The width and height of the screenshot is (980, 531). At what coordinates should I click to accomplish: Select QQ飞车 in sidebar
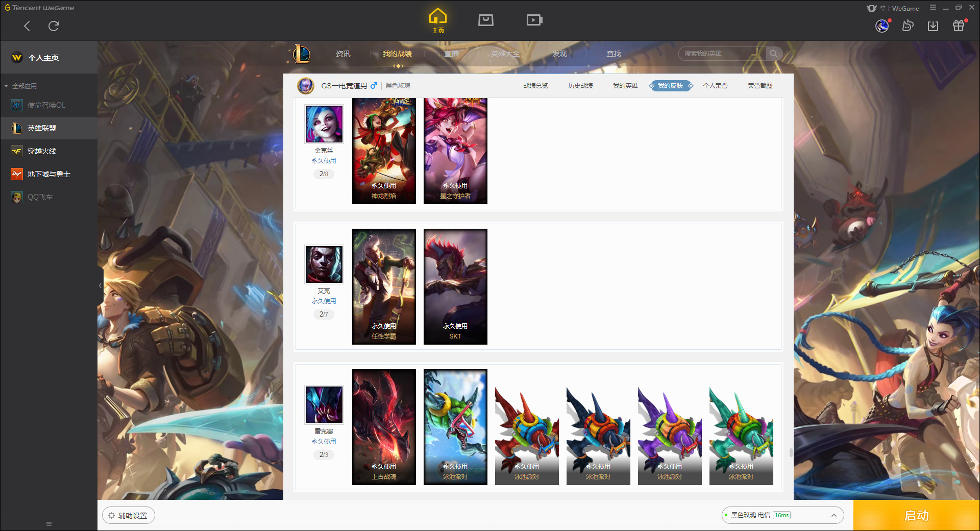click(49, 197)
